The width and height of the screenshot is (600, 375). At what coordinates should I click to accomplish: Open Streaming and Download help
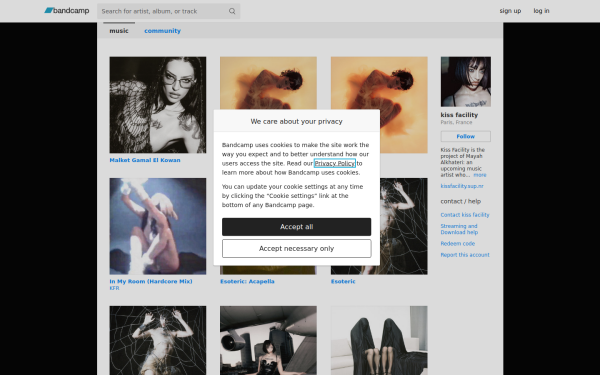coord(459,229)
